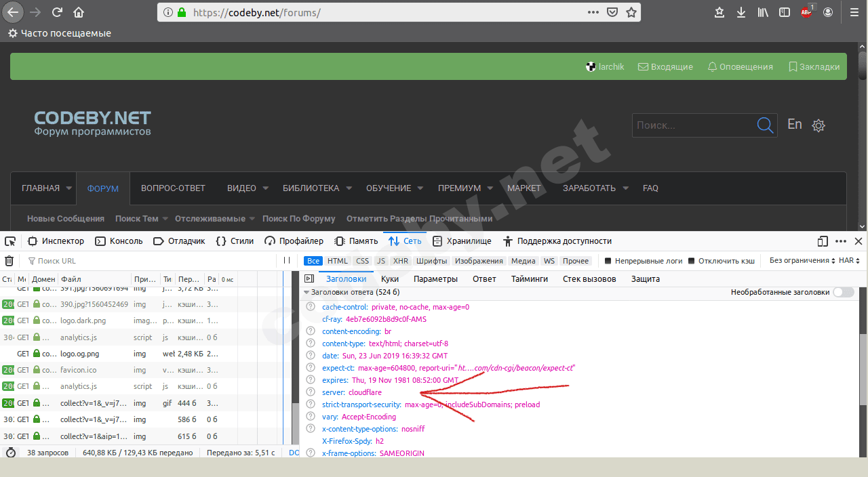Filter network requests by CSS
The width and height of the screenshot is (868, 477).
[363, 261]
